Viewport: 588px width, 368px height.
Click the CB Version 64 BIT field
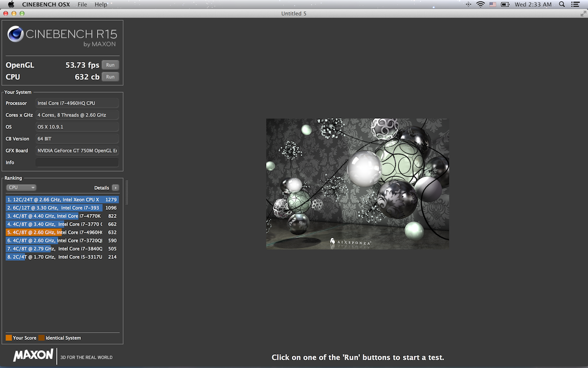click(x=77, y=138)
